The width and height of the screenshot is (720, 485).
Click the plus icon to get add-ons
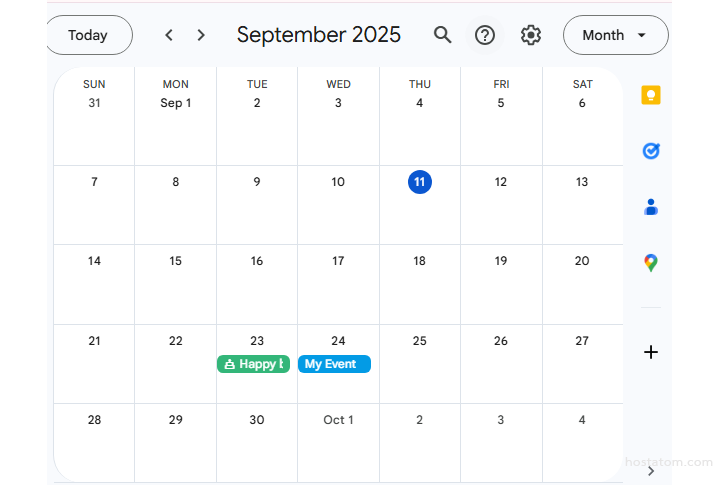click(651, 352)
